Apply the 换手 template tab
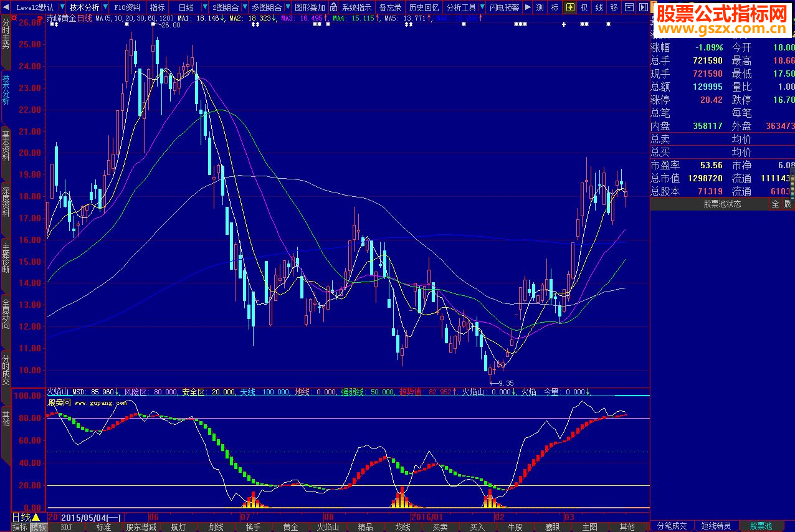 [x=253, y=527]
